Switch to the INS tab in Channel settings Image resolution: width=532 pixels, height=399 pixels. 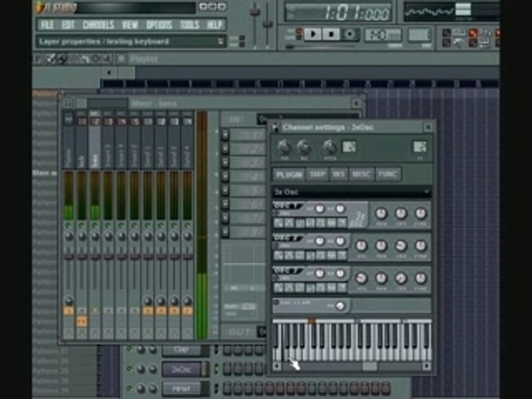coord(338,175)
